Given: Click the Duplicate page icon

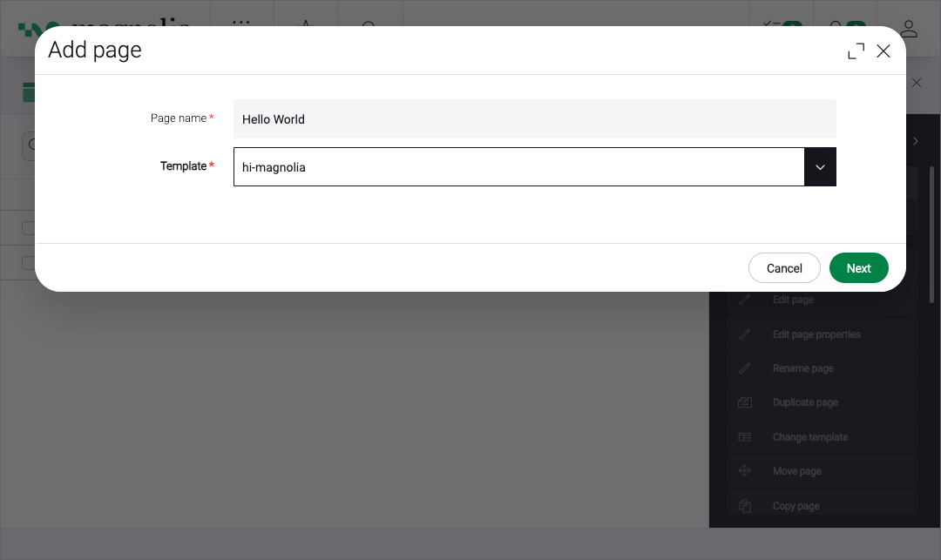Looking at the screenshot, I should point(744,402).
